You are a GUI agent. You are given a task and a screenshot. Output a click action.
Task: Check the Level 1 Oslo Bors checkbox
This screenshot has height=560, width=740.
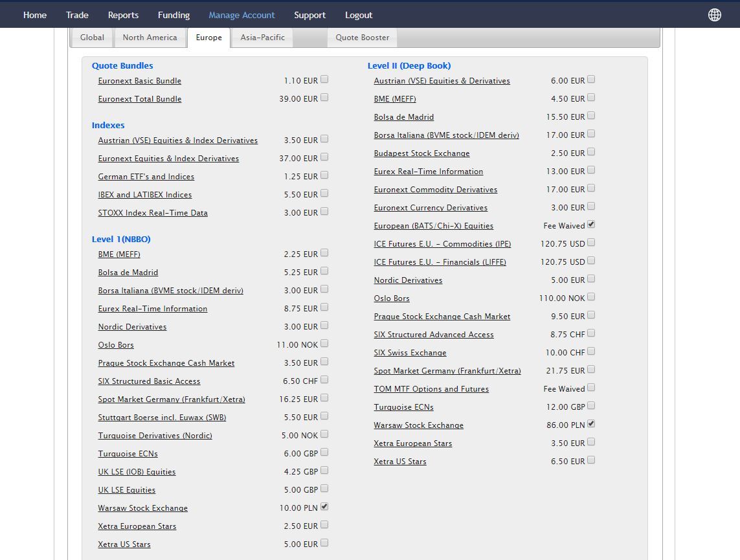pos(324,344)
